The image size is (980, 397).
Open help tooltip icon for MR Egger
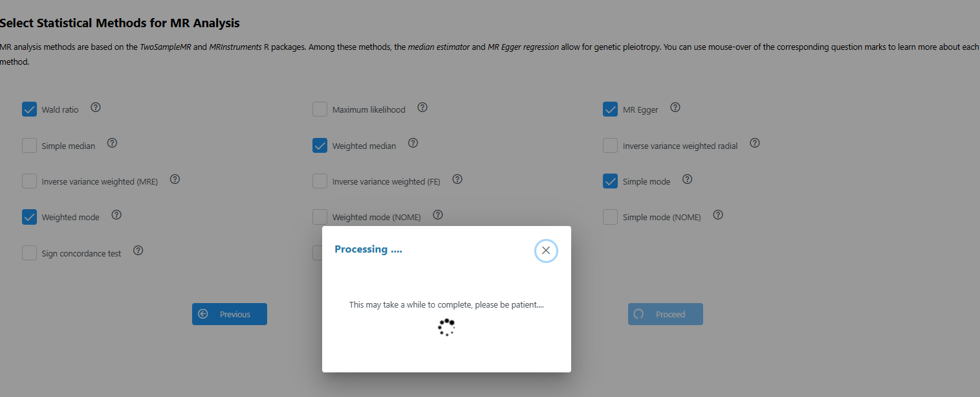click(x=675, y=108)
